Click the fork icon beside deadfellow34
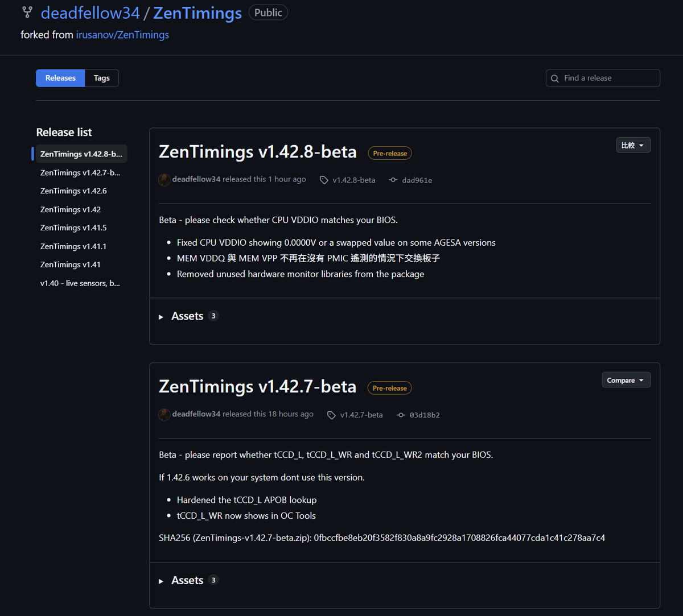The height and width of the screenshot is (616, 683). click(x=27, y=13)
